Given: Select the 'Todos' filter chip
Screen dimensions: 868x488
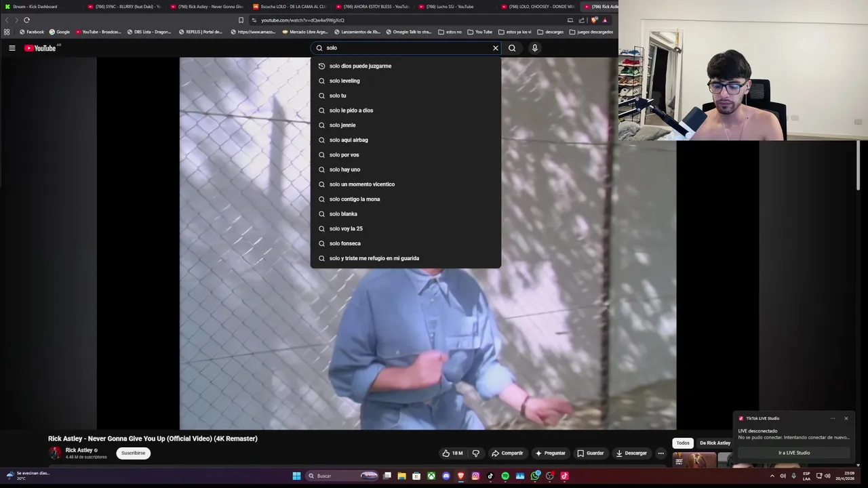Looking at the screenshot, I should (683, 443).
